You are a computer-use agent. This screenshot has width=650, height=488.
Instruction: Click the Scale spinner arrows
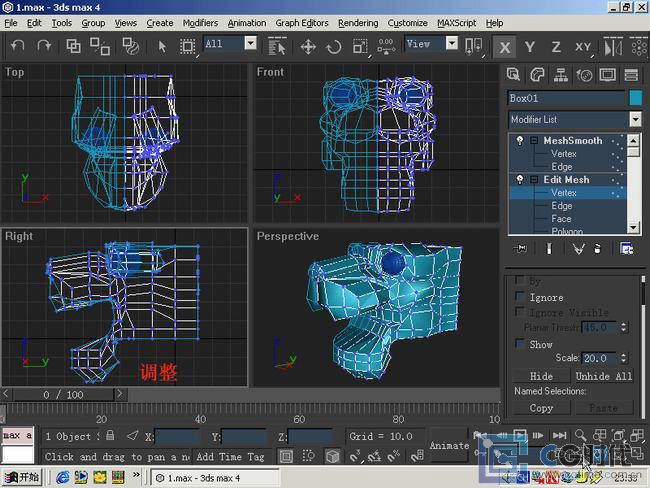(x=623, y=358)
